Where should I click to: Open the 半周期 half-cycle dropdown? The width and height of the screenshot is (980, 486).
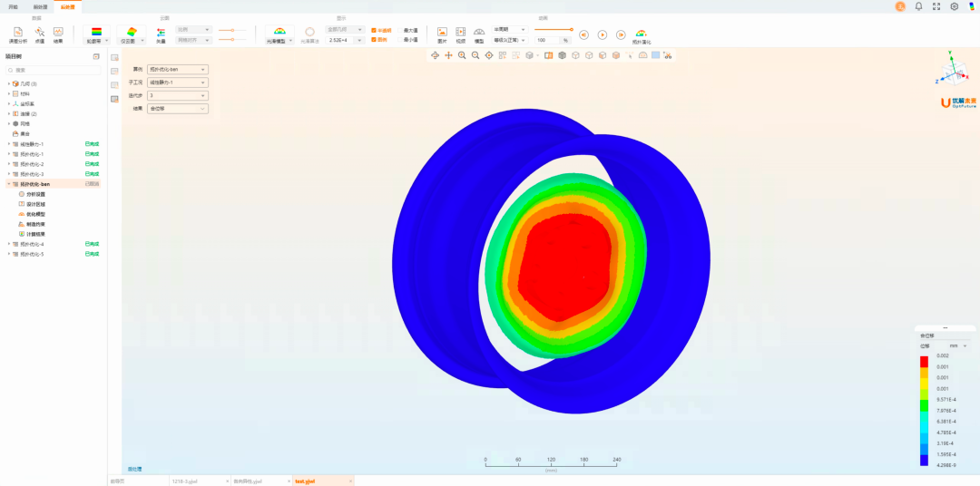point(510,29)
